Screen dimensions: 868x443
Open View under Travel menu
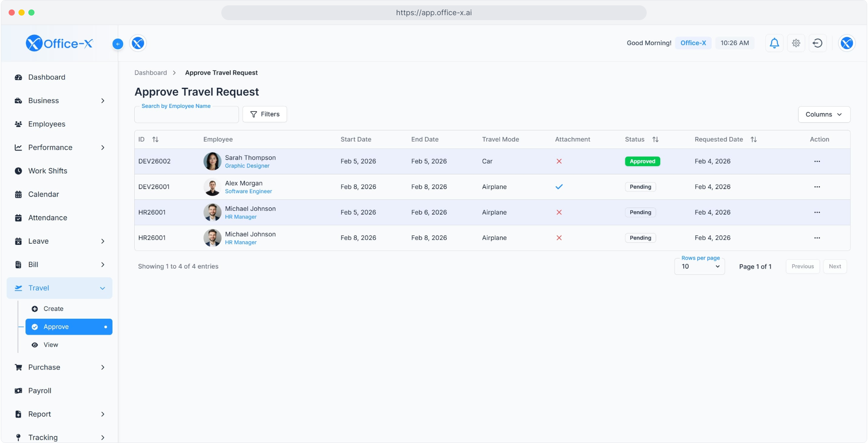(x=51, y=345)
